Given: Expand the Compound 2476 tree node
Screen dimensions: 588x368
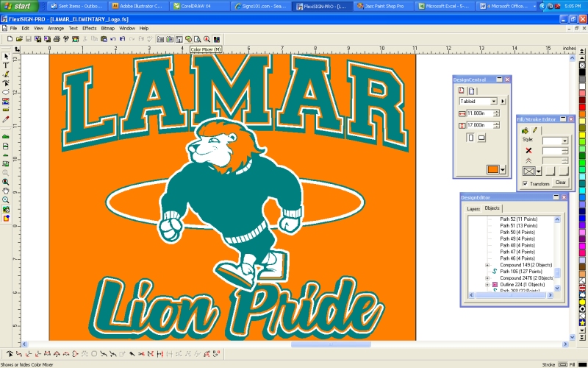Looking at the screenshot, I should (x=487, y=278).
